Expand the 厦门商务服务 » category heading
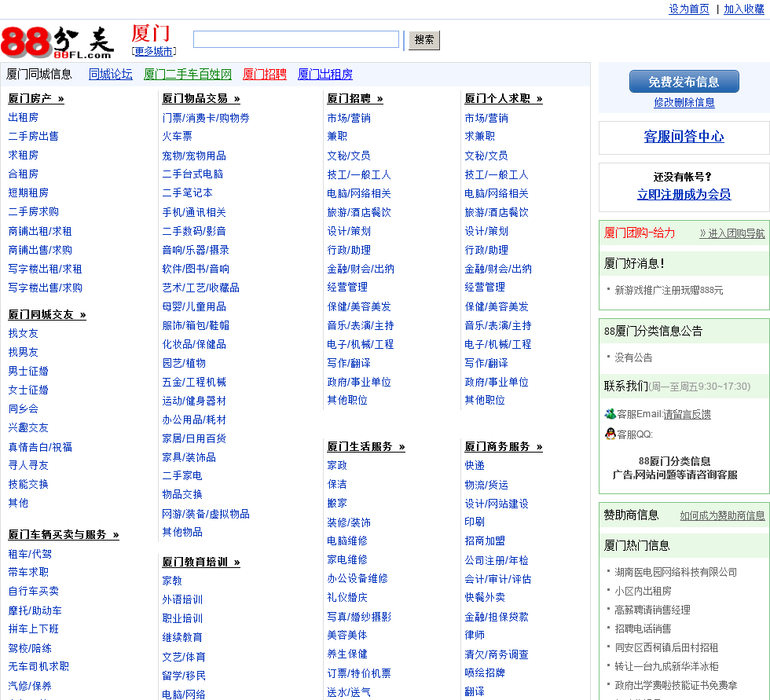The width and height of the screenshot is (770, 700). tap(504, 447)
